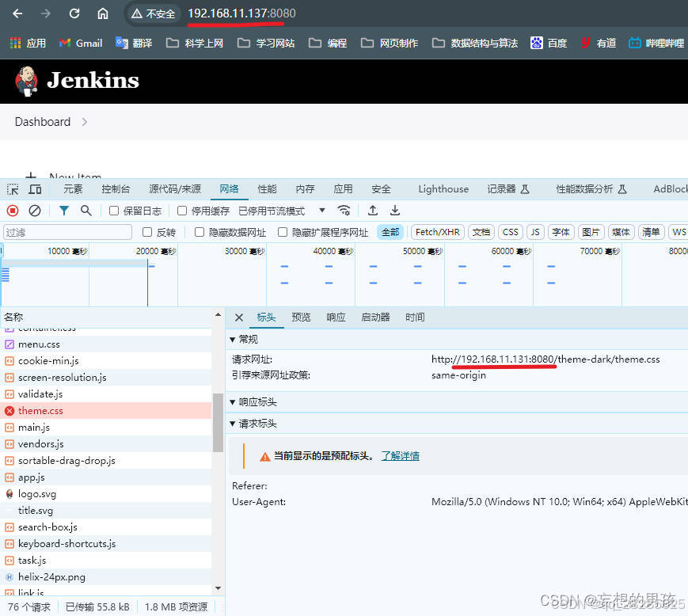The image size is (688, 616).
Task: Open network search magnifier icon
Action: click(86, 211)
